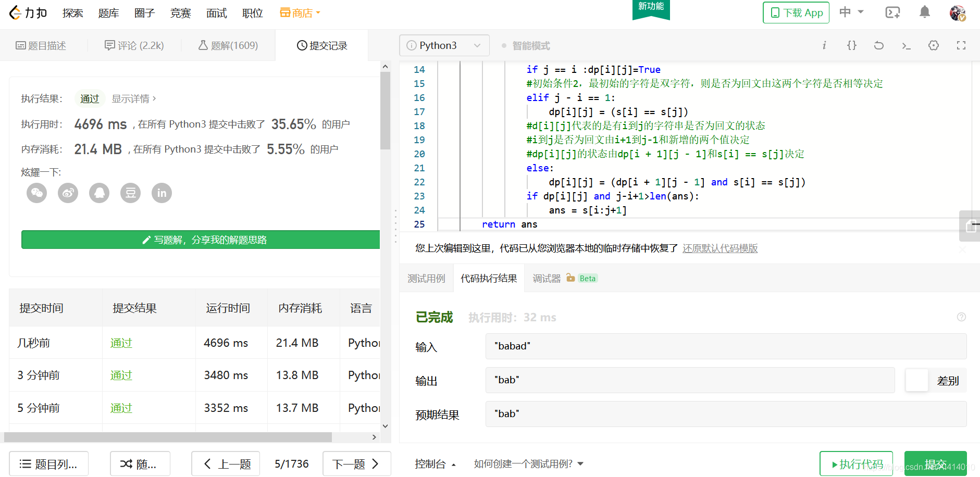The width and height of the screenshot is (980, 477).
Task: Click code line 25 return ans
Action: click(510, 224)
